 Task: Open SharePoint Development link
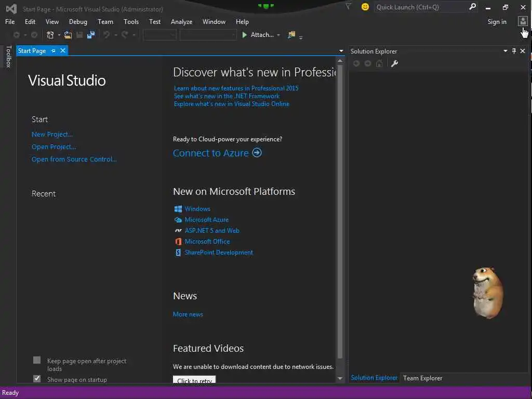(219, 252)
